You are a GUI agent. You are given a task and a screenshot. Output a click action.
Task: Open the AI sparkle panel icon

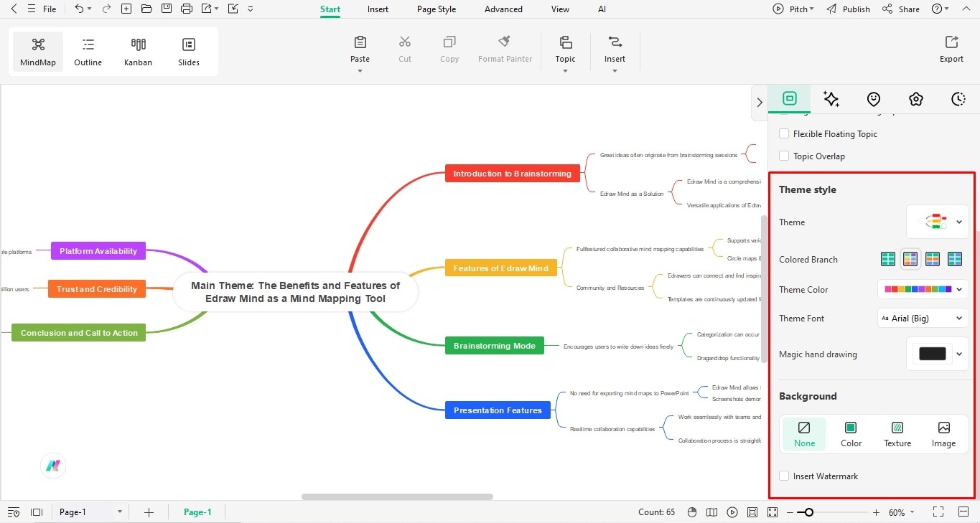point(831,99)
